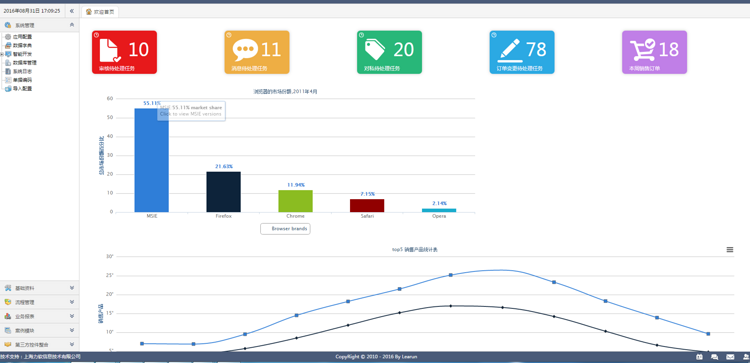Viewport: 750px width, 363px height.
Task: Click the MSIE bar in the browser chart
Action: (x=152, y=160)
